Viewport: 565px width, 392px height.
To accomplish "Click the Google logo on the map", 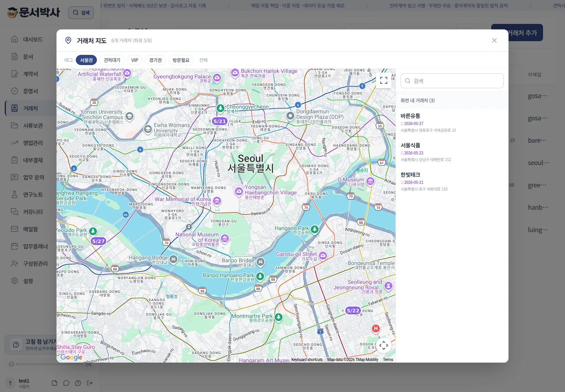I will (71, 357).
